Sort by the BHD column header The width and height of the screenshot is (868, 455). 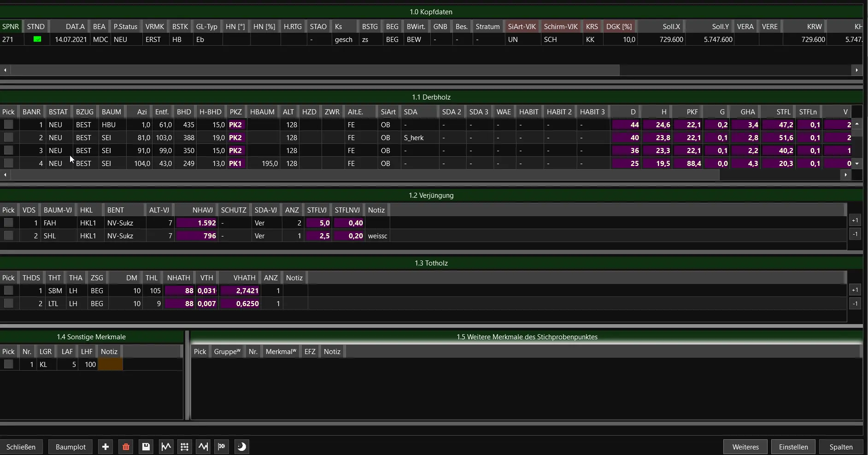pyautogui.click(x=183, y=112)
